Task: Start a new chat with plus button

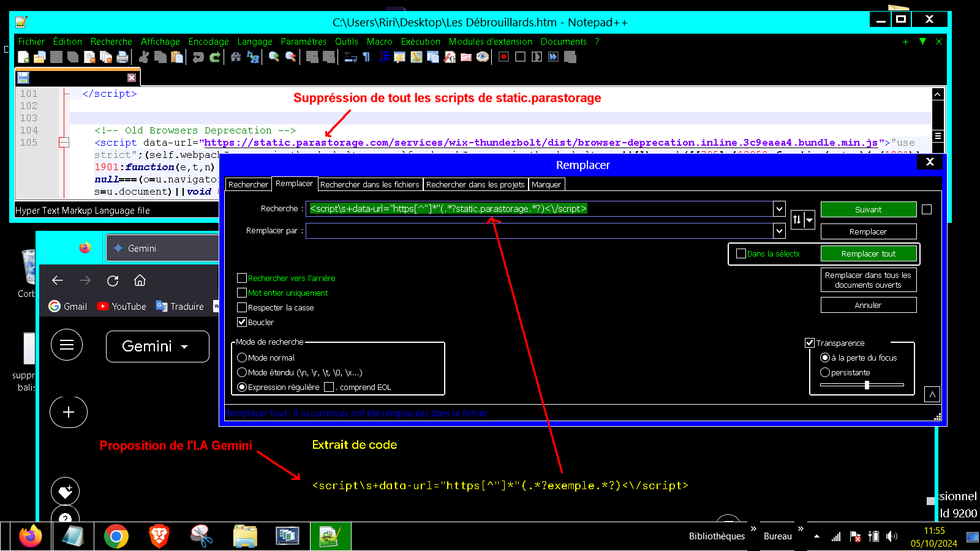Action: coord(69,412)
